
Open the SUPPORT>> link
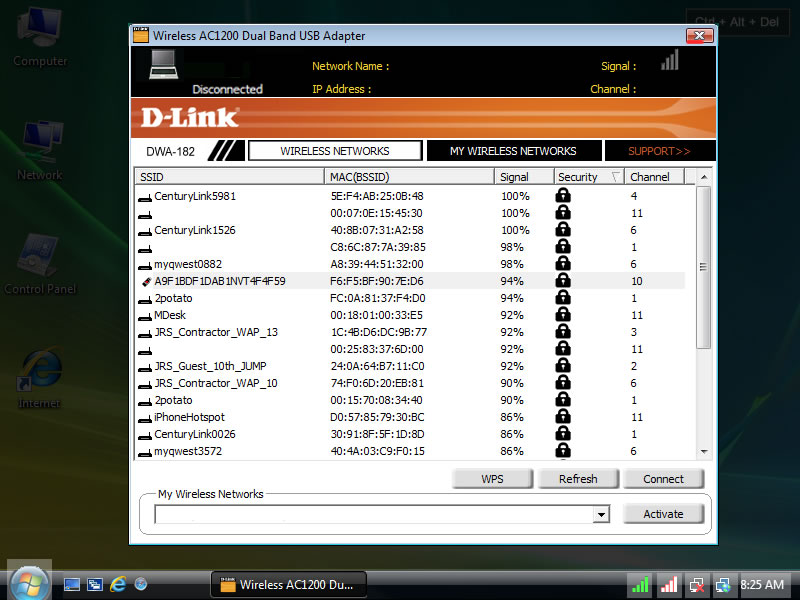coord(659,151)
